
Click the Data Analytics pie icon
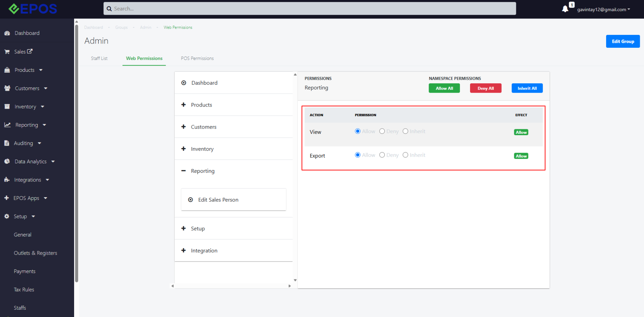(x=7, y=161)
